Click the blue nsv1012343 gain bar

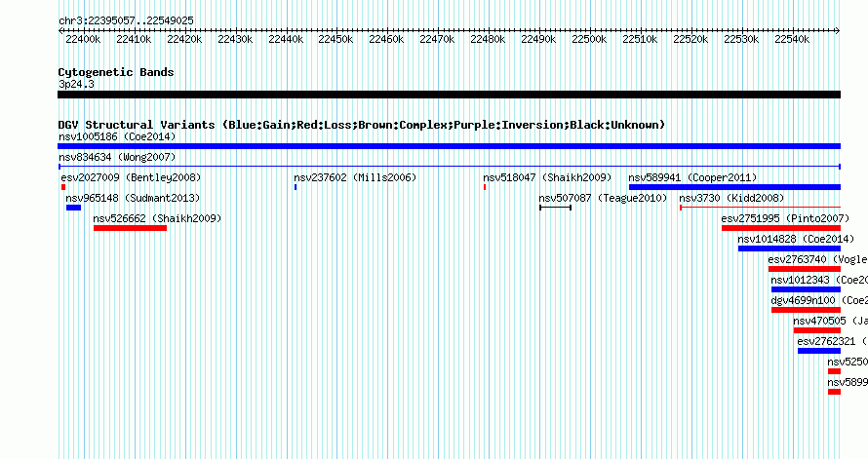pos(806,289)
